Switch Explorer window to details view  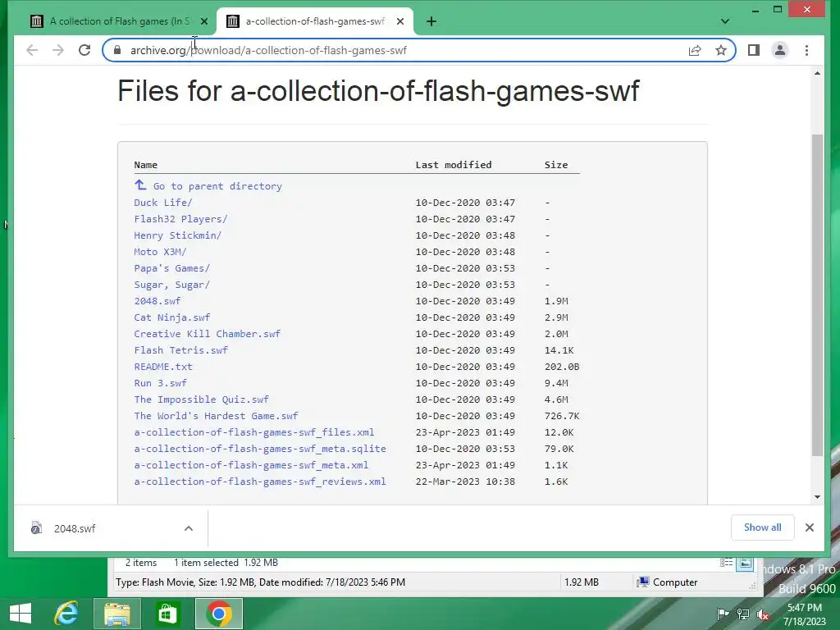(x=726, y=563)
